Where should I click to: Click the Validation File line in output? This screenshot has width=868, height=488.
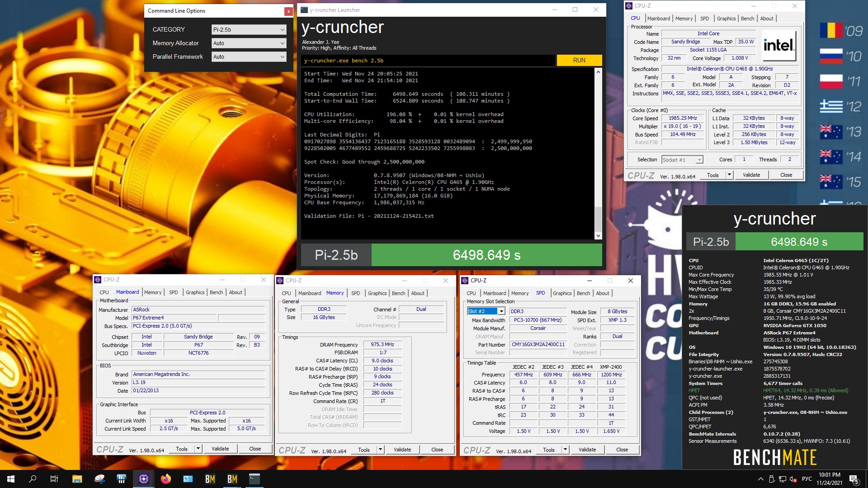point(369,216)
